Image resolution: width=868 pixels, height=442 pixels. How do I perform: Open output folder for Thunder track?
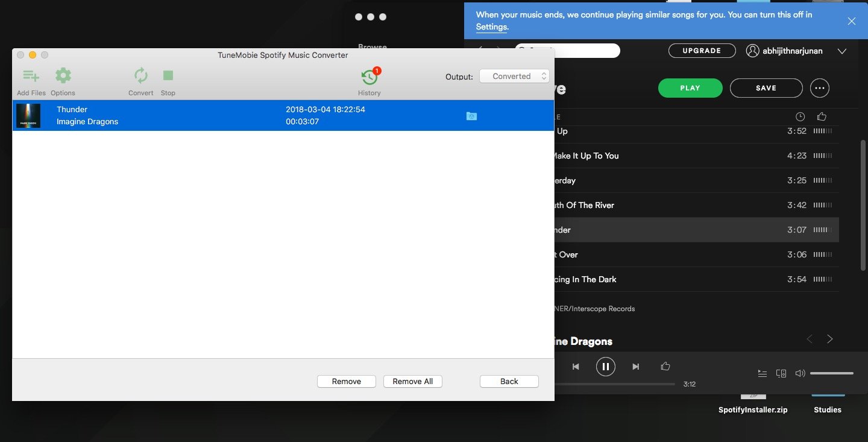471,116
